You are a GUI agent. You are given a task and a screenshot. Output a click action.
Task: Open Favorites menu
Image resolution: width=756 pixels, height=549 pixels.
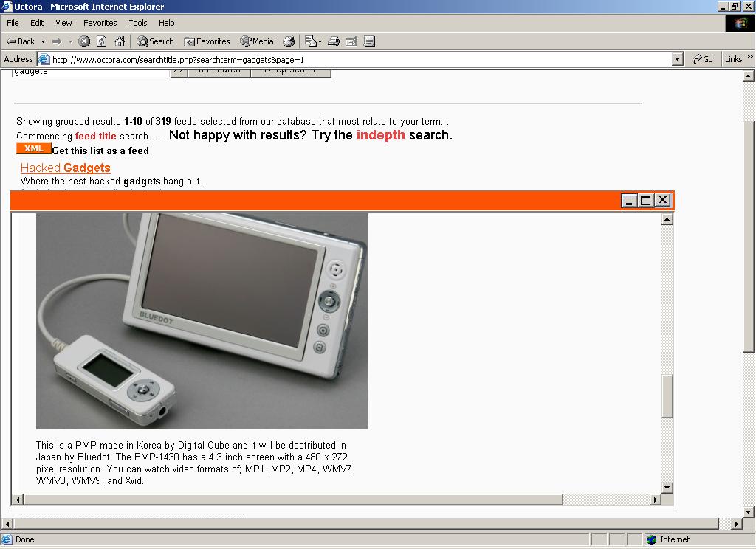100,23
